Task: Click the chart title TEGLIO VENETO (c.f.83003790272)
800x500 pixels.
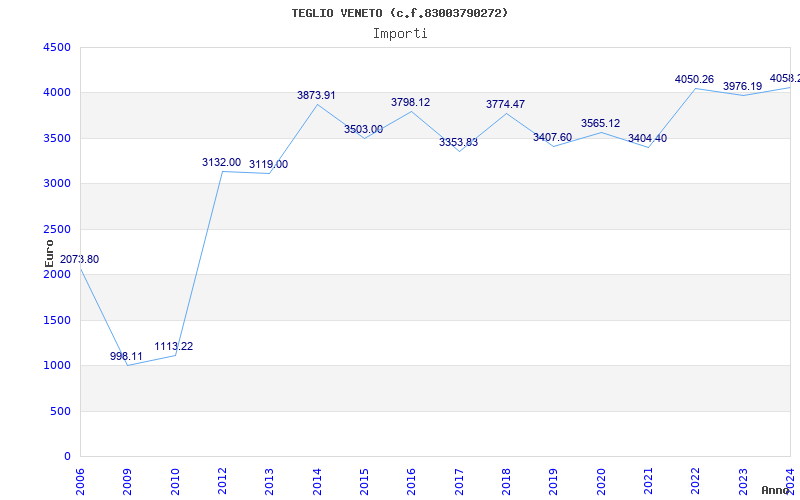Action: point(400,13)
